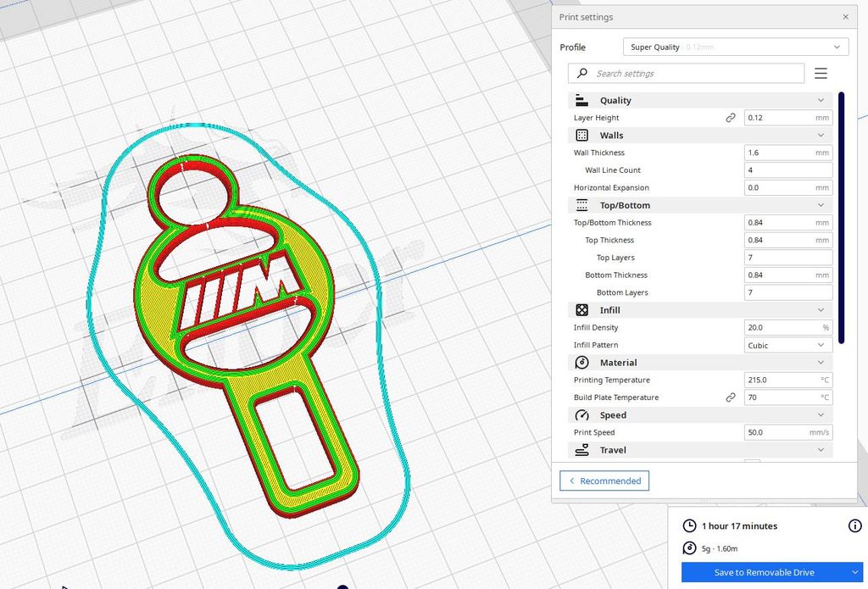Close the Print settings panel
This screenshot has width=868, height=589.
pos(845,17)
